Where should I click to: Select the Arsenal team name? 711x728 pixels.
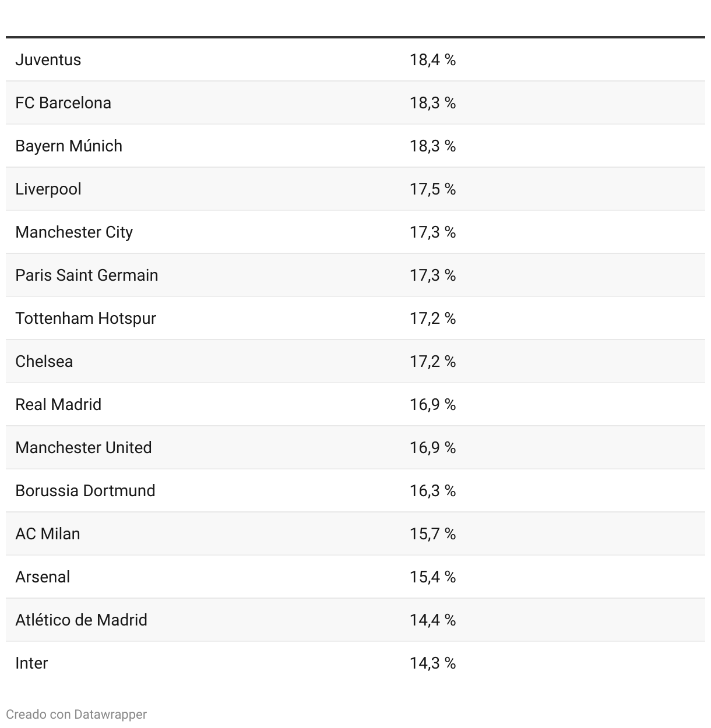(x=43, y=577)
